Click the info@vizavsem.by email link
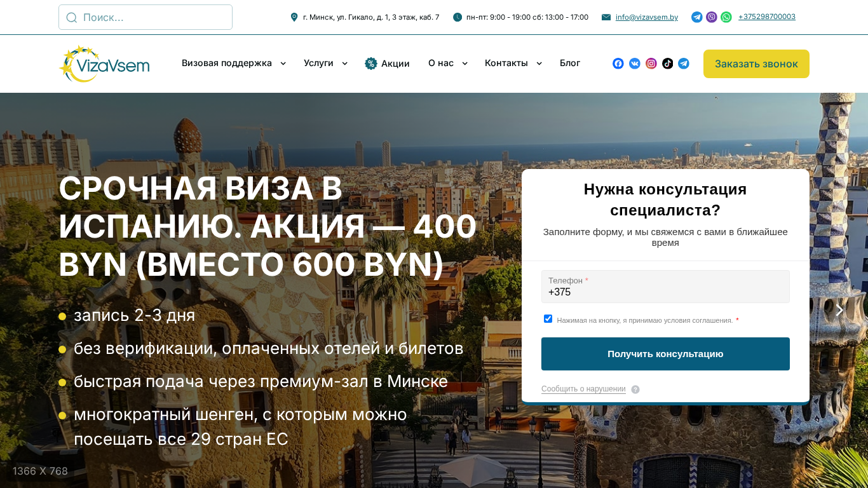The width and height of the screenshot is (868, 488). 647,17
